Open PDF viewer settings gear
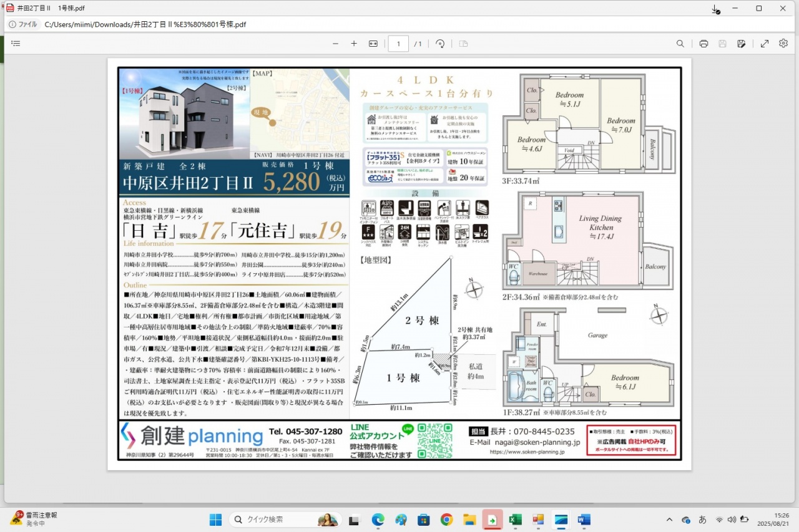This screenshot has width=799, height=532. 783,44
